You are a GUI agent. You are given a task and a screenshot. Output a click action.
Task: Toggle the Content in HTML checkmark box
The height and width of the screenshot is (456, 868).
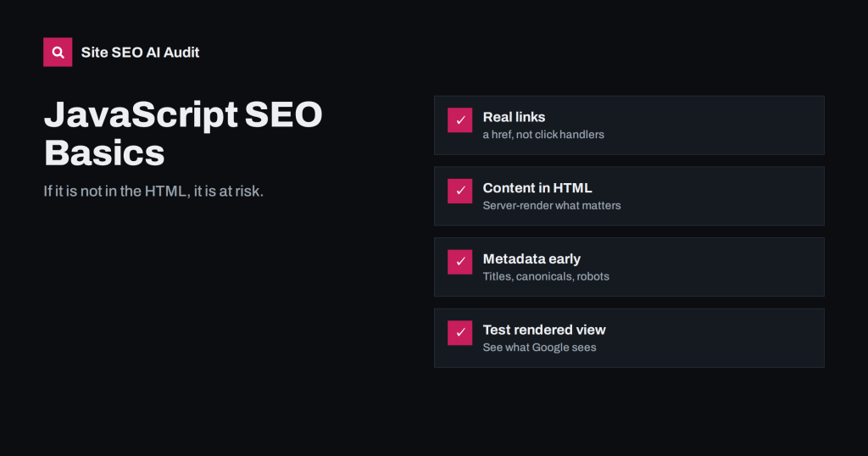point(460,191)
